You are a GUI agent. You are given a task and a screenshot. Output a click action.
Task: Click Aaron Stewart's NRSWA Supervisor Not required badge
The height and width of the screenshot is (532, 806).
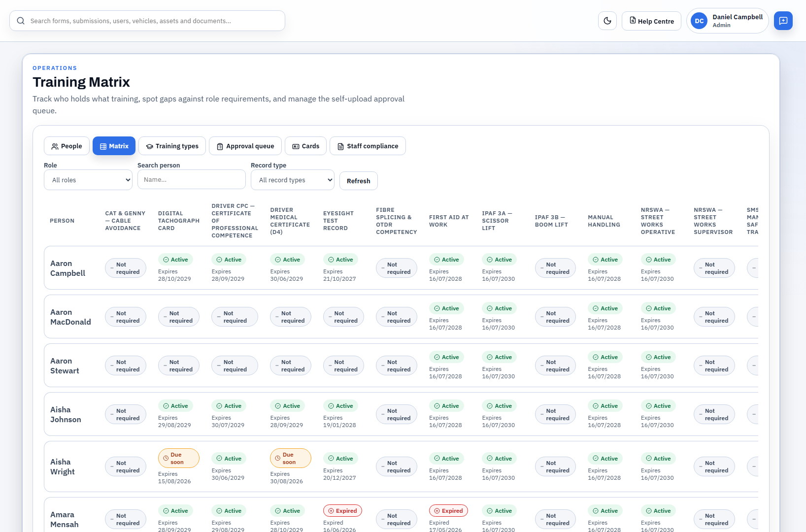pyautogui.click(x=714, y=366)
